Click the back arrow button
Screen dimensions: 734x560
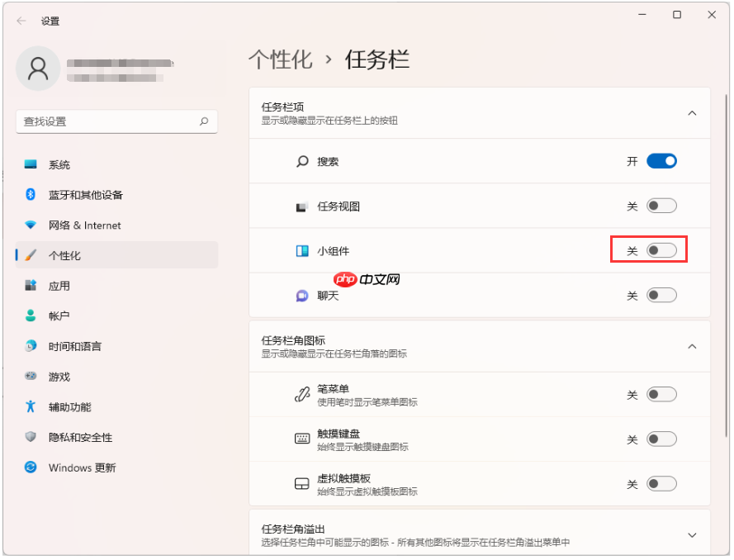20,20
